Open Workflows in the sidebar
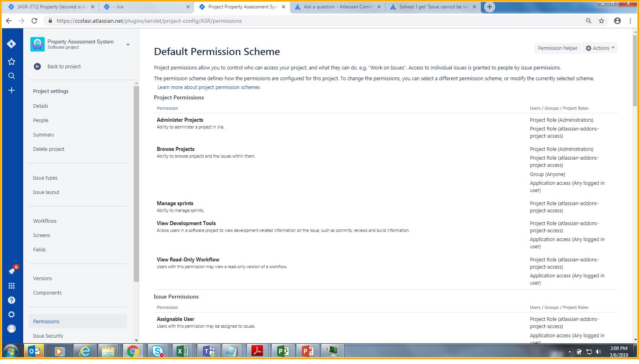The width and height of the screenshot is (639, 364). (45, 221)
